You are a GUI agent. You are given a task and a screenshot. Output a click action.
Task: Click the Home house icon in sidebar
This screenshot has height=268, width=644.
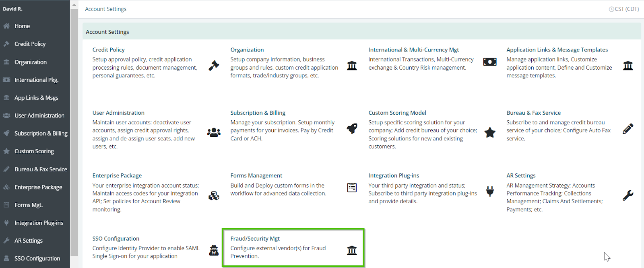pos(6,26)
